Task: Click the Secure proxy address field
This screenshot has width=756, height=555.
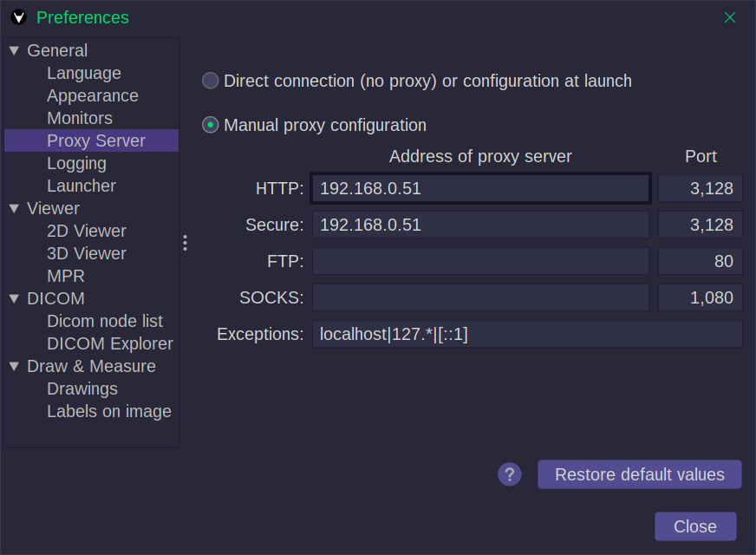Action: click(x=480, y=225)
